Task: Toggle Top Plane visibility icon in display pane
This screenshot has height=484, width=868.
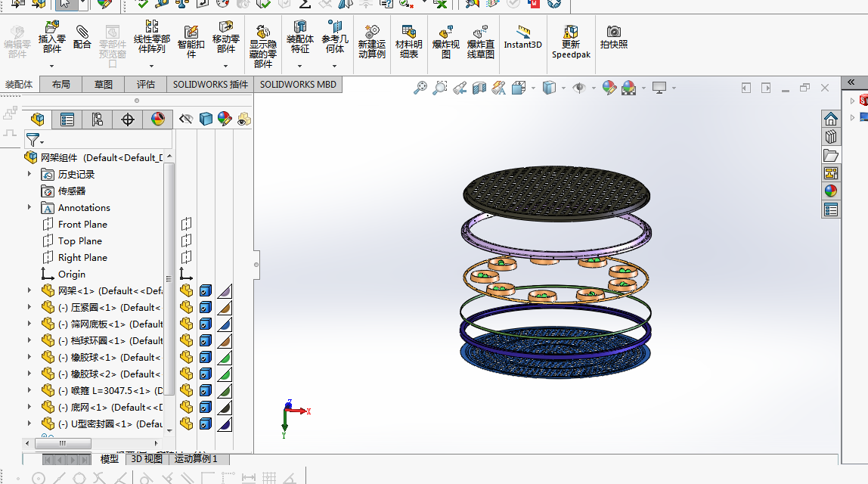Action: click(187, 240)
